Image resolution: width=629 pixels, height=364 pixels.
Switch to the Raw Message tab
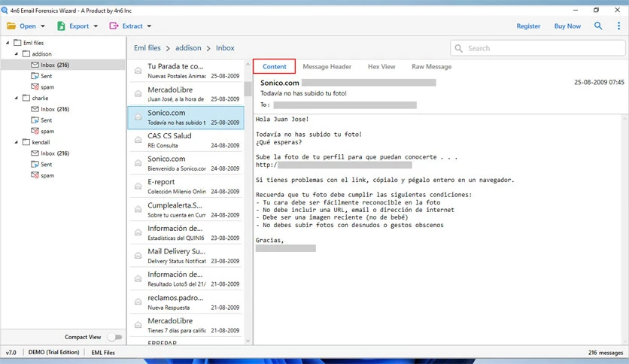tap(431, 66)
